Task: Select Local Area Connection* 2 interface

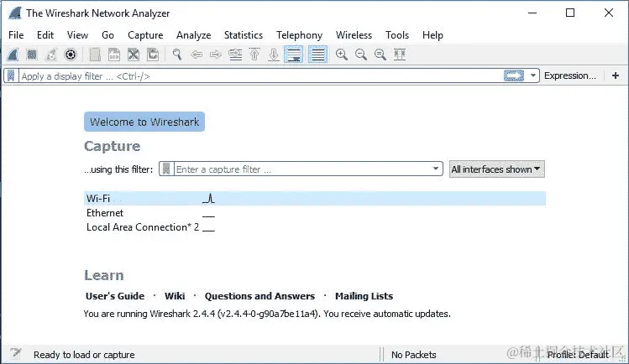Action: pyautogui.click(x=143, y=227)
